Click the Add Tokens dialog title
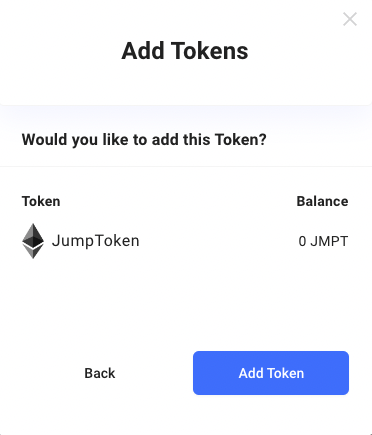Viewport: 372px width, 435px height. coord(185,51)
